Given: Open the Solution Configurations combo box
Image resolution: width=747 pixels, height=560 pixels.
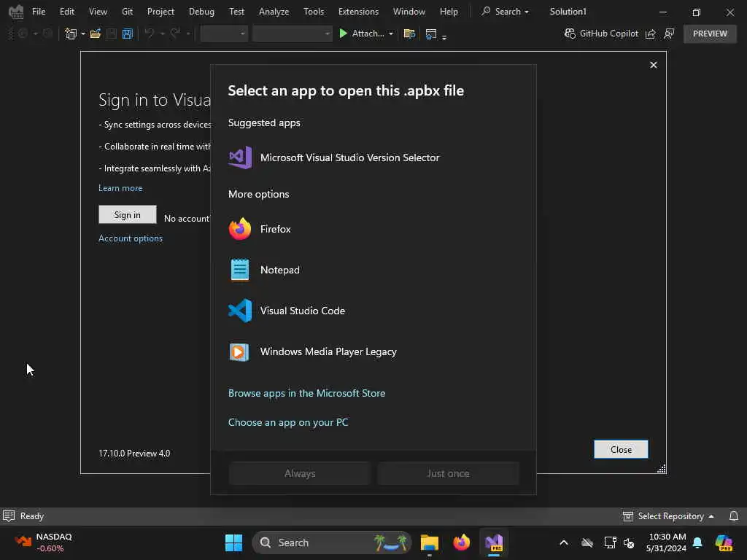Looking at the screenshot, I should pos(223,34).
